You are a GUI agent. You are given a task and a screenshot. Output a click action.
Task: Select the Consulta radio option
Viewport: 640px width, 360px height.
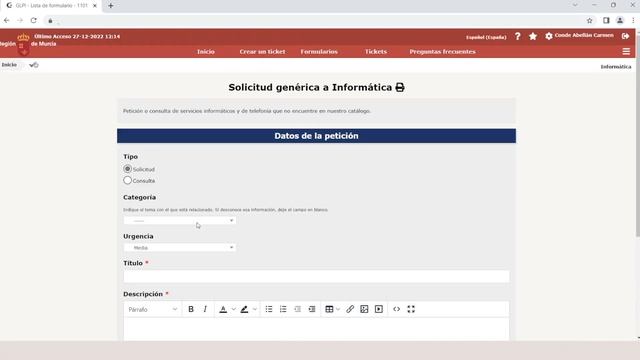coord(127,180)
